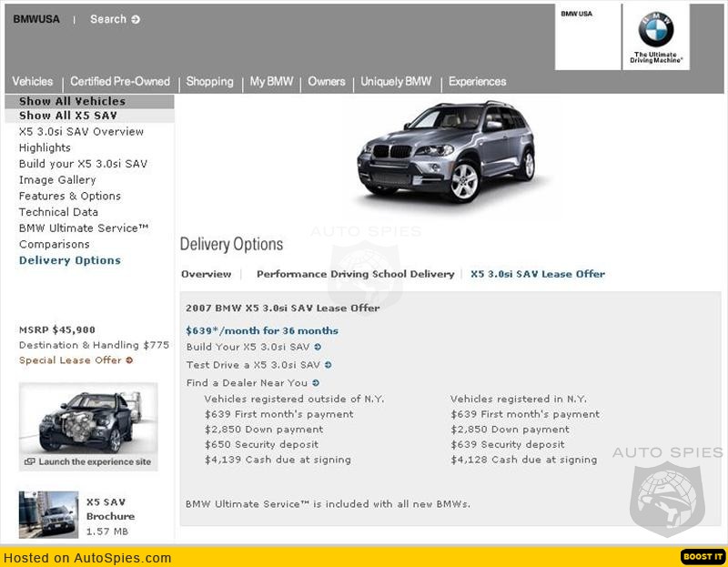728x567 pixels.
Task: Click the X5 SAV Brochure text link
Action: [110, 510]
